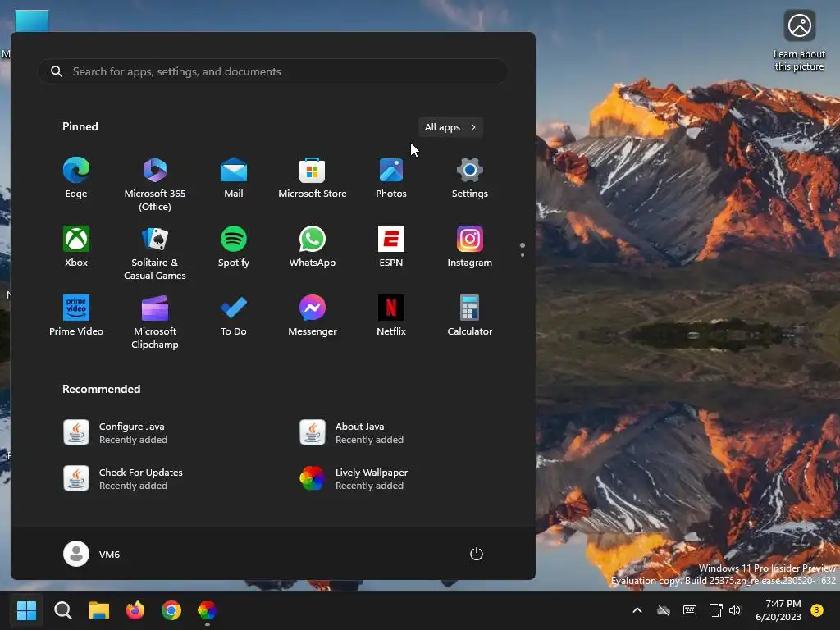Open the VM6 user account menu
Image resolution: width=840 pixels, height=630 pixels.
(x=92, y=554)
